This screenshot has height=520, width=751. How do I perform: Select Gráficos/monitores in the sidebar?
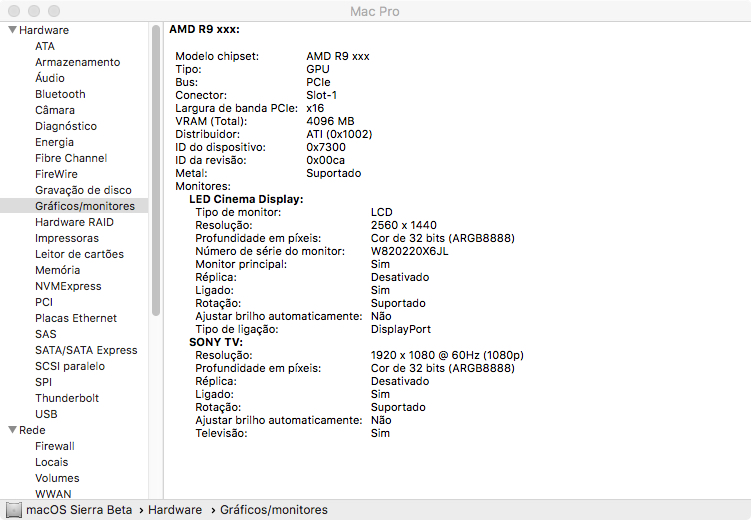[85, 206]
